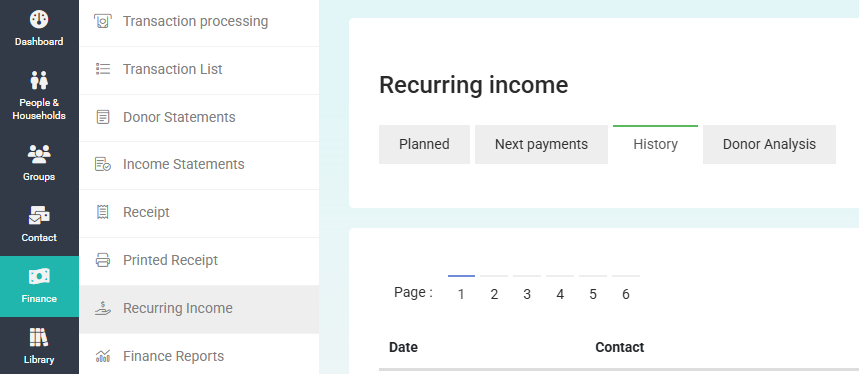Click the Finance Reports chart icon
This screenshot has width=859, height=374.
tap(102, 356)
